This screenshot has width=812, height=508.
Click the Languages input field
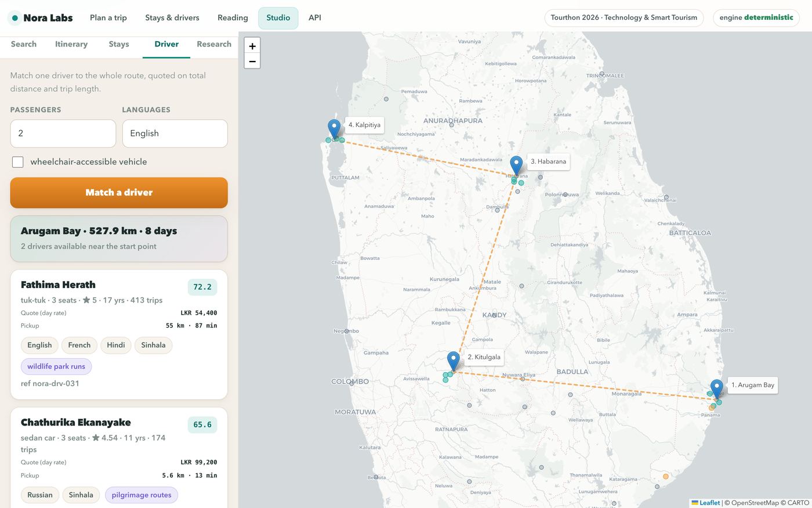tap(175, 134)
